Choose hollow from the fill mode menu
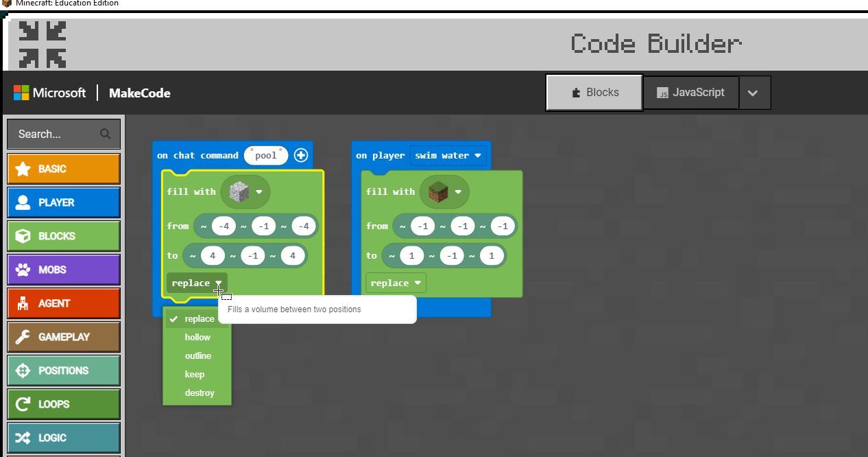The image size is (868, 457). tap(197, 338)
